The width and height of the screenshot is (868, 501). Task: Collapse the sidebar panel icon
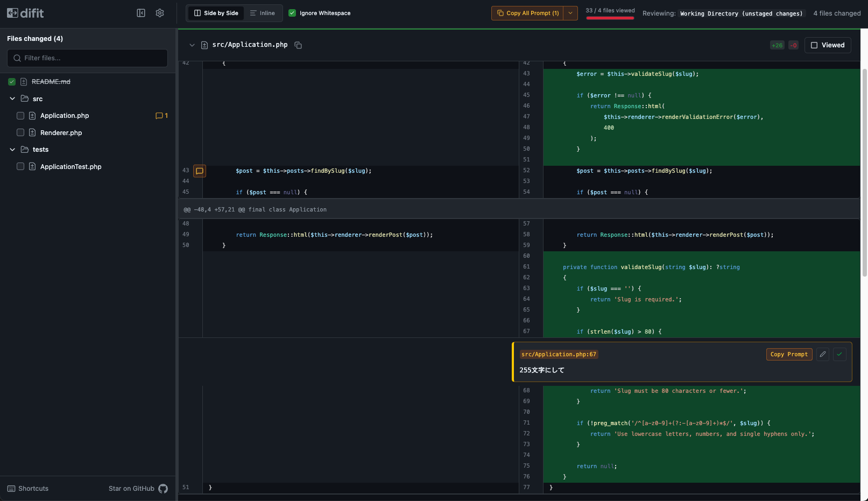[141, 13]
